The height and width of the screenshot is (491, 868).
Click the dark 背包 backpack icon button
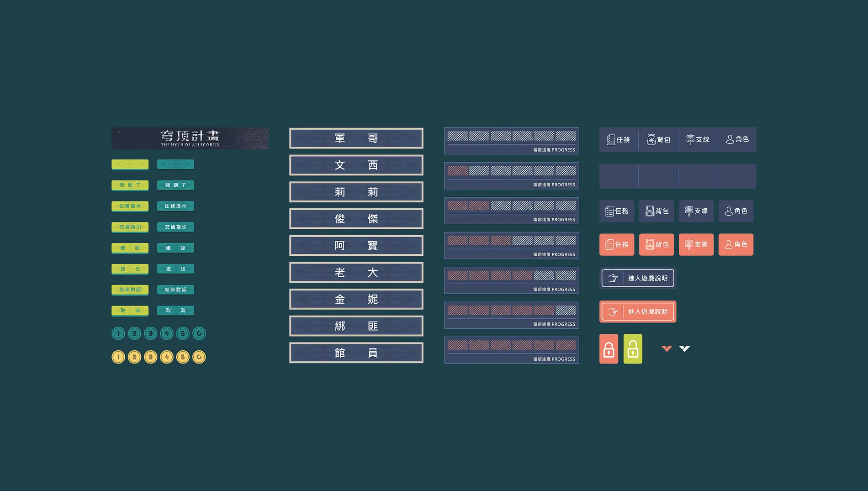656,211
